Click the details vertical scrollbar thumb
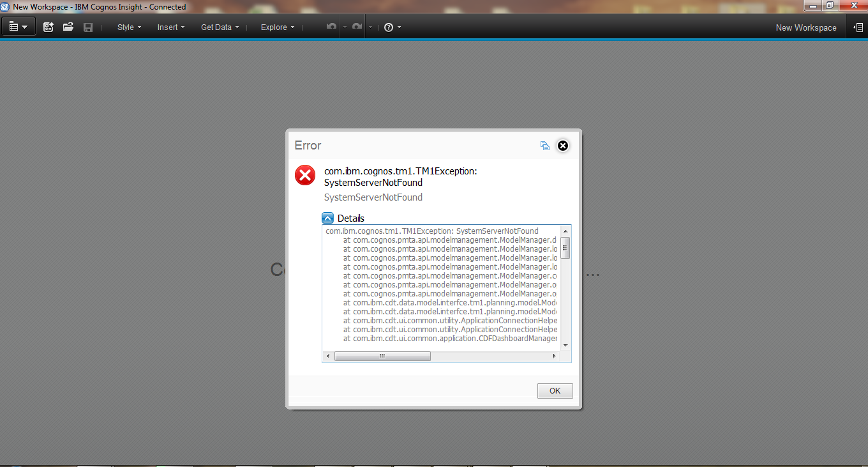 tap(565, 247)
